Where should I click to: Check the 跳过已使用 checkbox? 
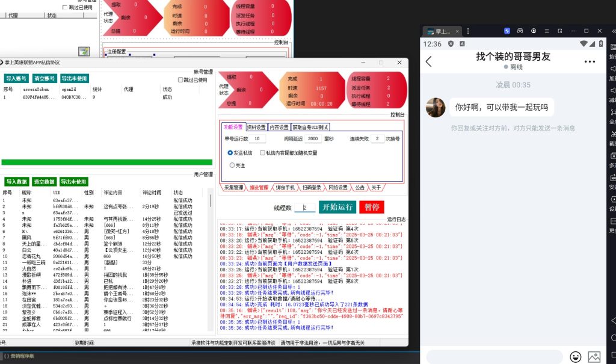pos(180,80)
